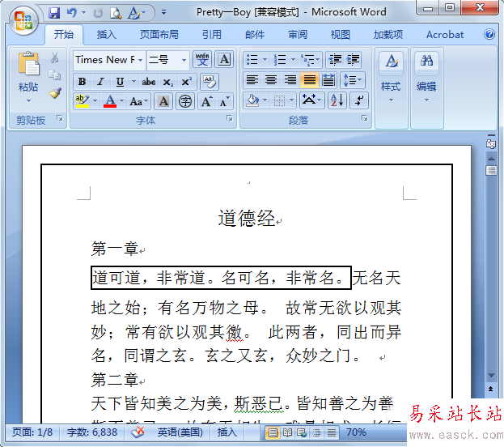The image size is (504, 447).
Task: Apply character shading to selection
Action: point(163,102)
